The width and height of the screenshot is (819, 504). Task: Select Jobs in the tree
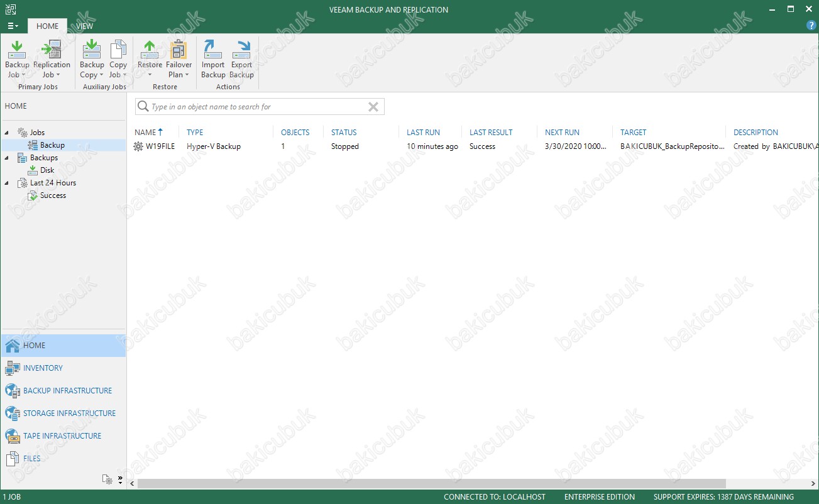pos(37,133)
